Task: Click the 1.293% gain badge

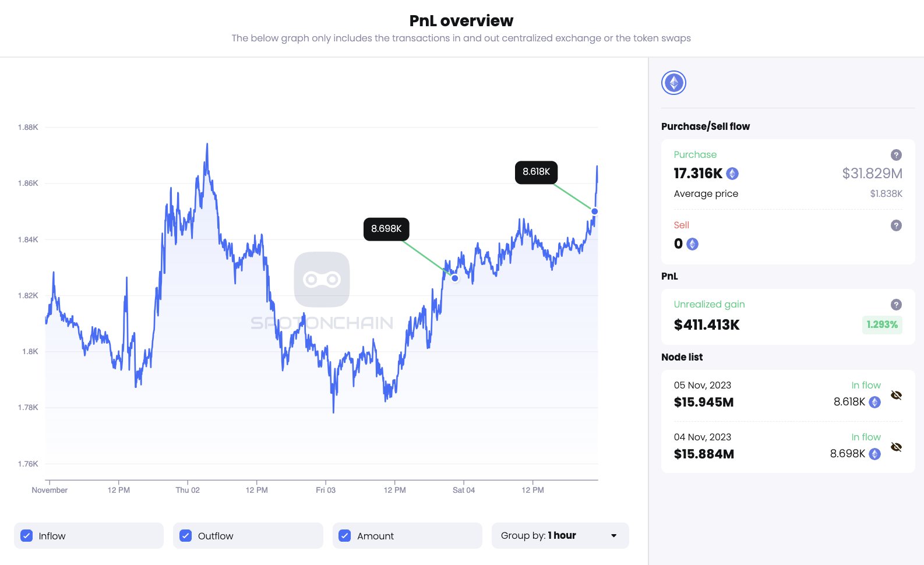Action: coord(881,324)
